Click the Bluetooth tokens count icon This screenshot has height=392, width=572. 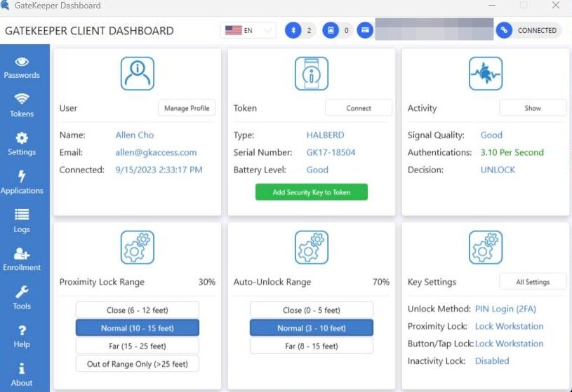pos(293,30)
